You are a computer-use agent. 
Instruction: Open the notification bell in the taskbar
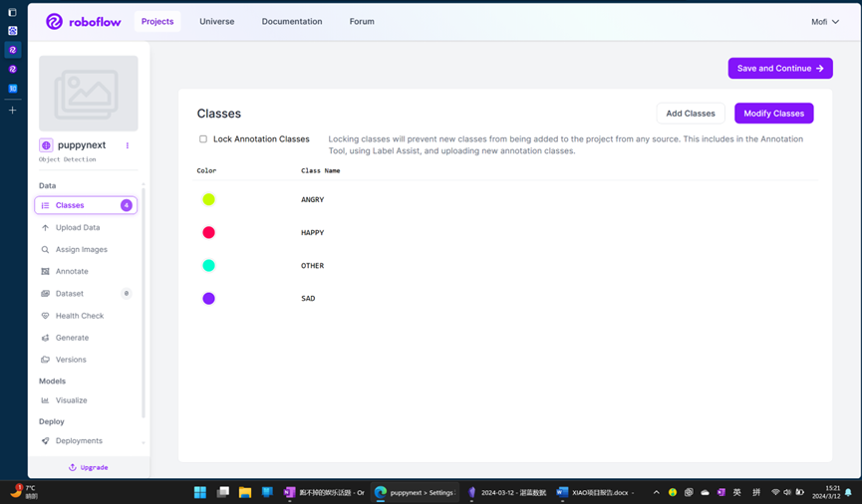(849, 492)
